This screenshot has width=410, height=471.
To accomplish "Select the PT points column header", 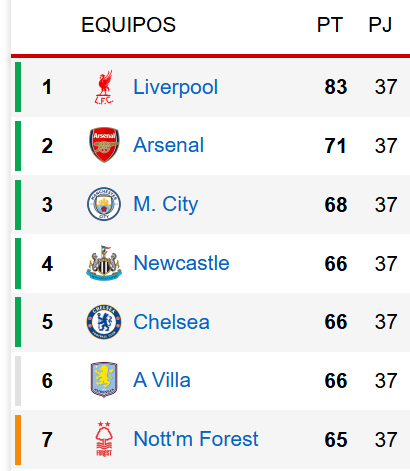I will click(330, 25).
